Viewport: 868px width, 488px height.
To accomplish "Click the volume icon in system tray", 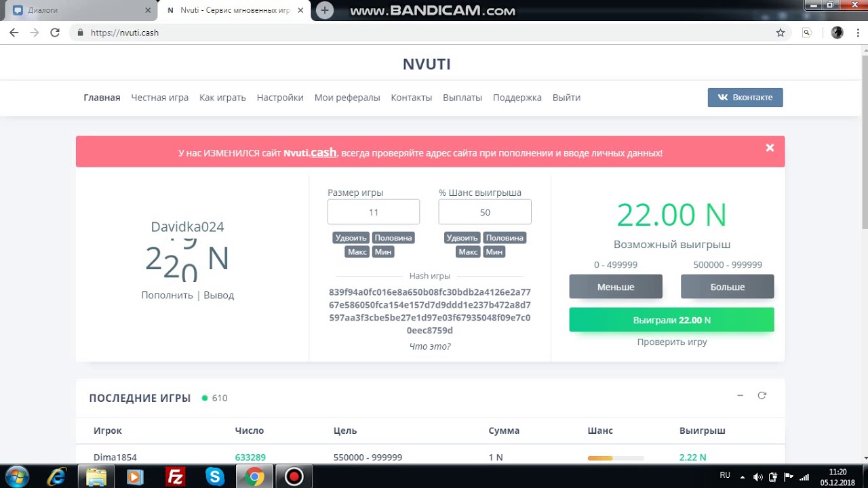I will coord(758,477).
